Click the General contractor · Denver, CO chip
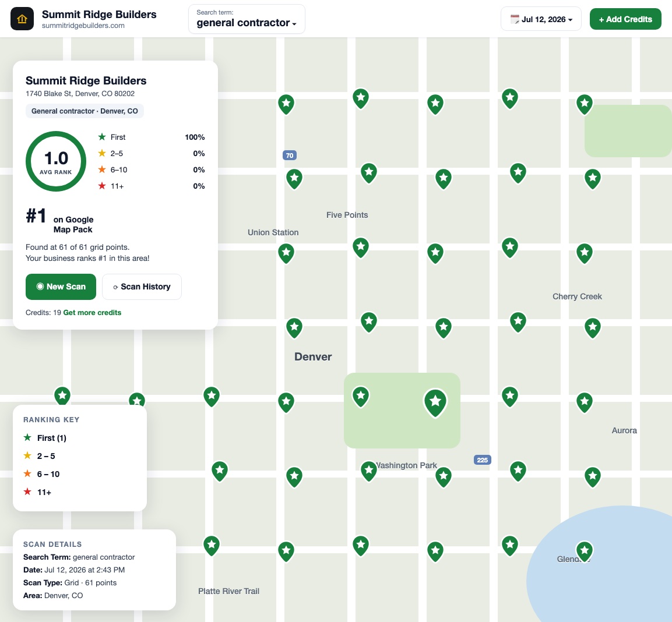 85,111
